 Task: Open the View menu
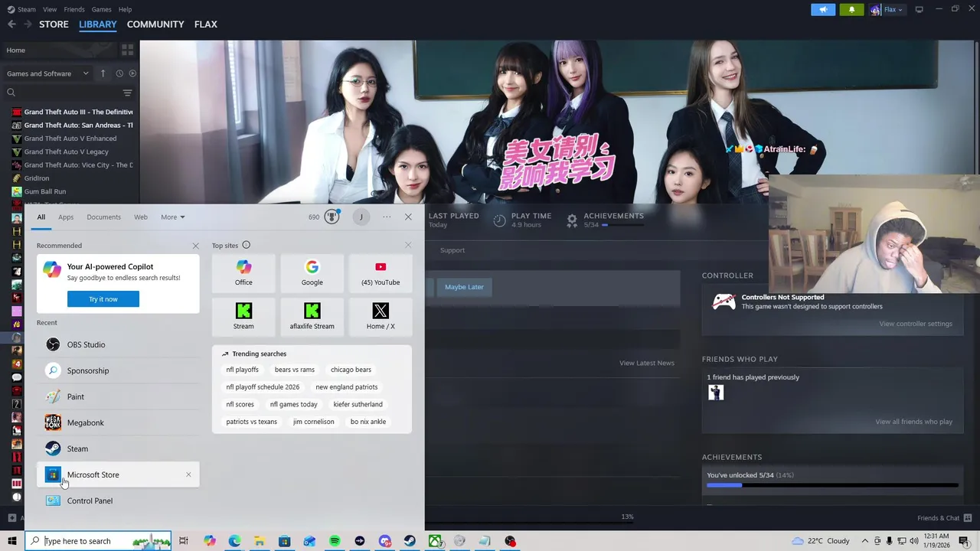50,9
